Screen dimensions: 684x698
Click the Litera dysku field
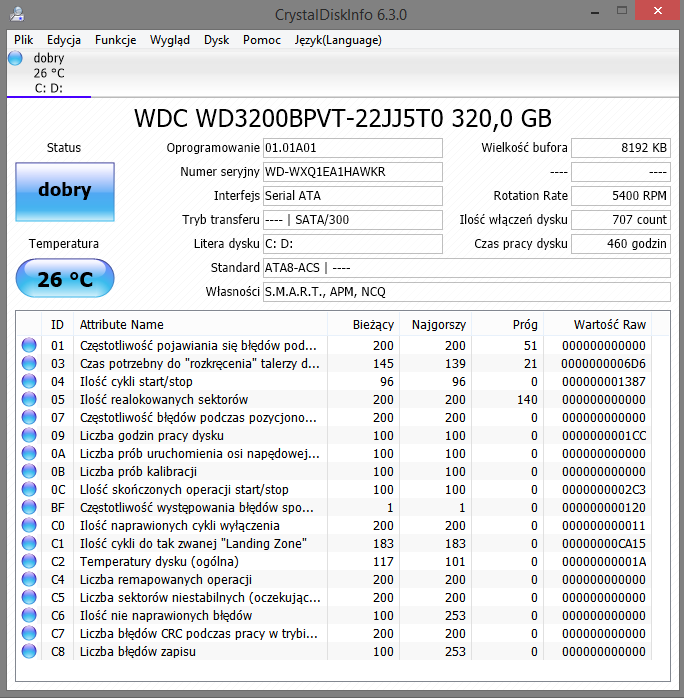tap(353, 244)
